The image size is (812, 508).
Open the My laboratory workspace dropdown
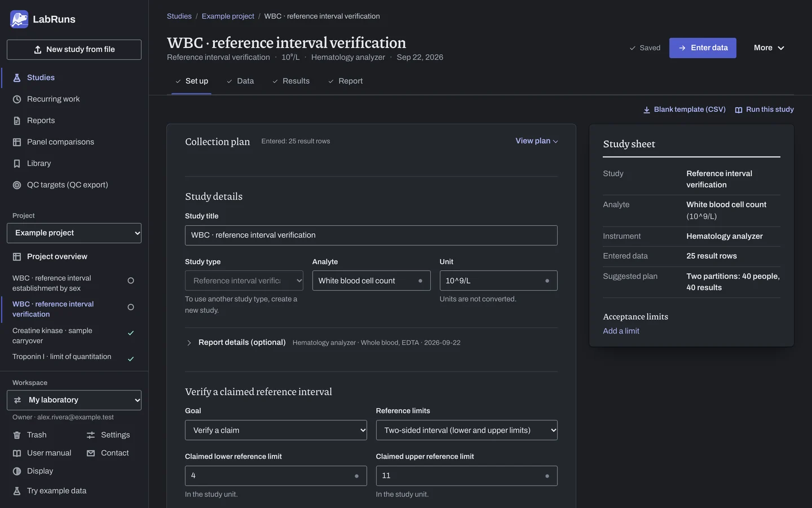pyautogui.click(x=74, y=400)
